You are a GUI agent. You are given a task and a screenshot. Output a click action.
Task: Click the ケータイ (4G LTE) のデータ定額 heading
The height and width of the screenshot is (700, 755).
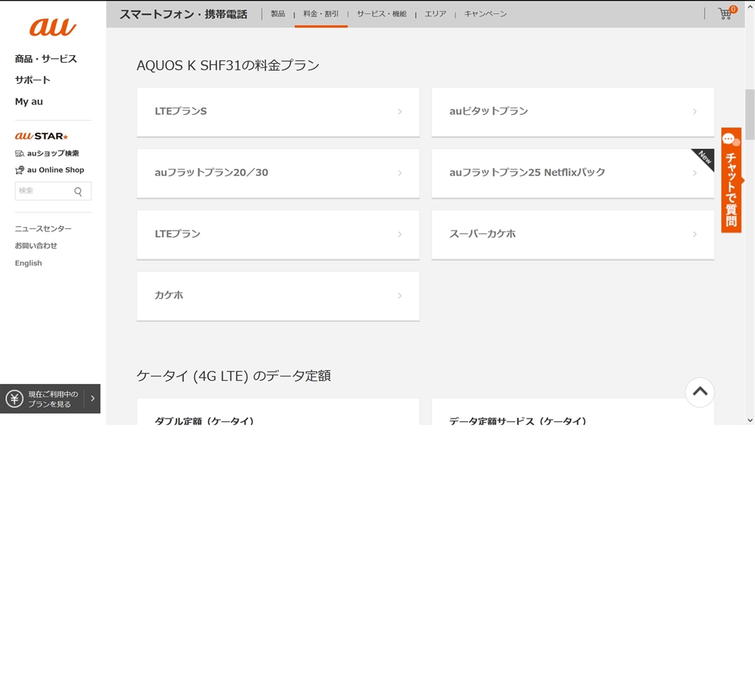234,376
